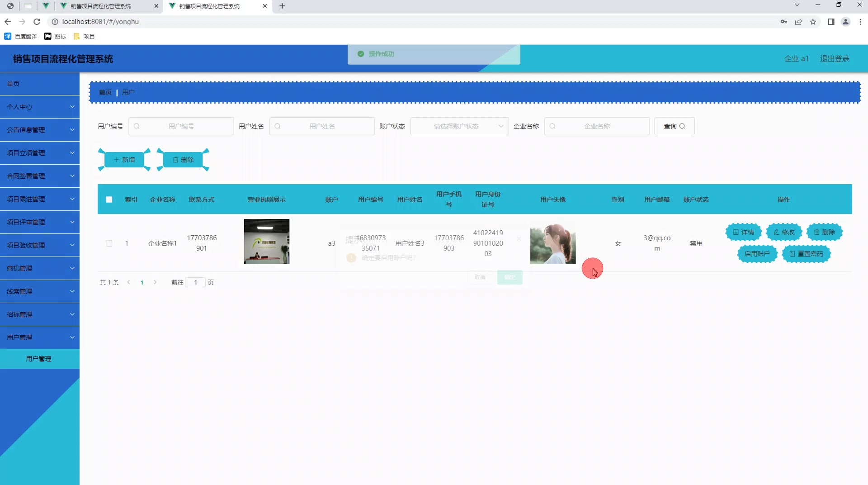
Task: Click the 共 1 条 total count text
Action: coord(109,282)
